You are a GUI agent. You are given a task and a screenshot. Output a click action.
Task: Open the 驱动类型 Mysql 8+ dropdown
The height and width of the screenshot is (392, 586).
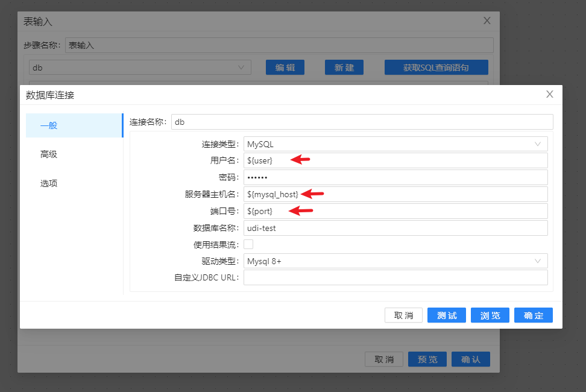coord(395,261)
